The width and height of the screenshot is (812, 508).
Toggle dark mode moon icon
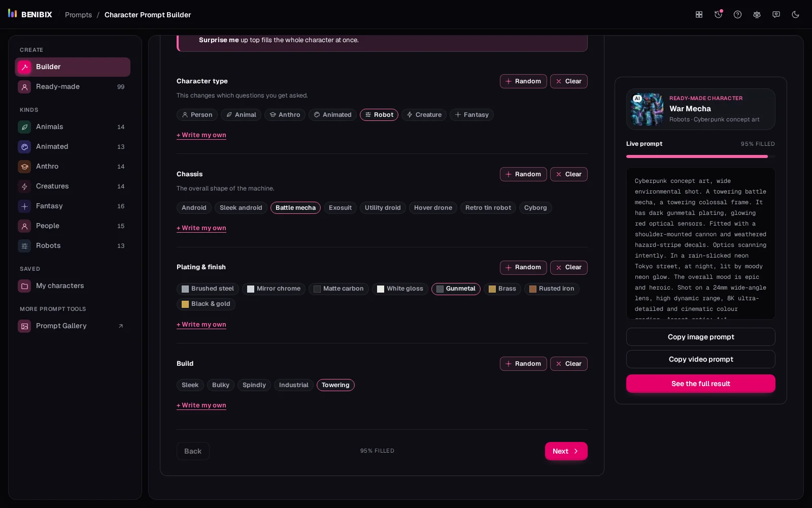tap(795, 15)
